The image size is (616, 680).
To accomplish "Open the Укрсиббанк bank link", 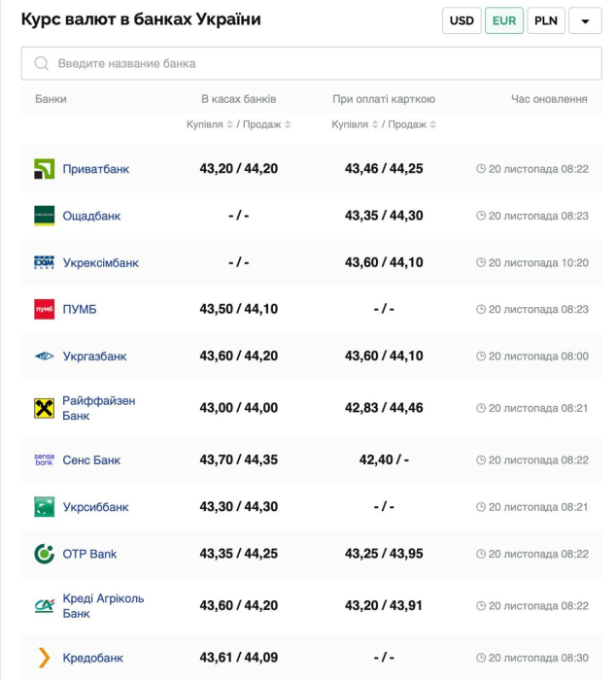I will click(95, 507).
